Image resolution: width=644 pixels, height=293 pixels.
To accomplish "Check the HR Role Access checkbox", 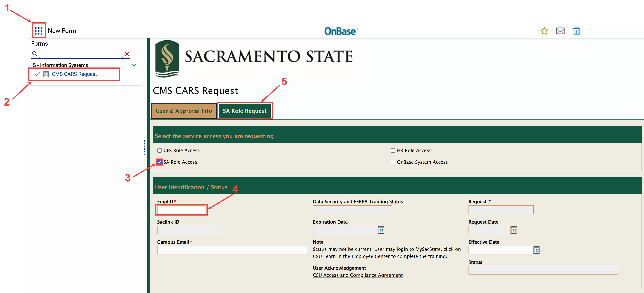I will pyautogui.click(x=393, y=150).
